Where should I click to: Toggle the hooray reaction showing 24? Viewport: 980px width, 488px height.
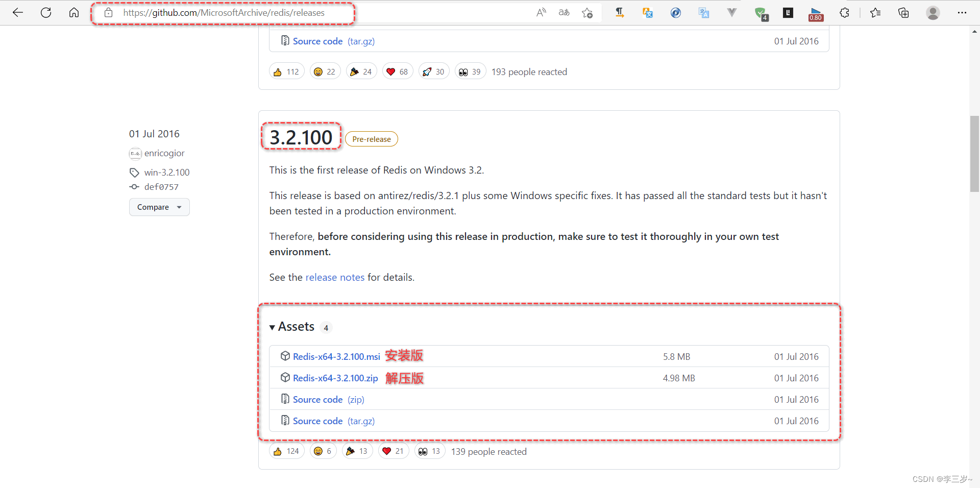click(x=361, y=71)
